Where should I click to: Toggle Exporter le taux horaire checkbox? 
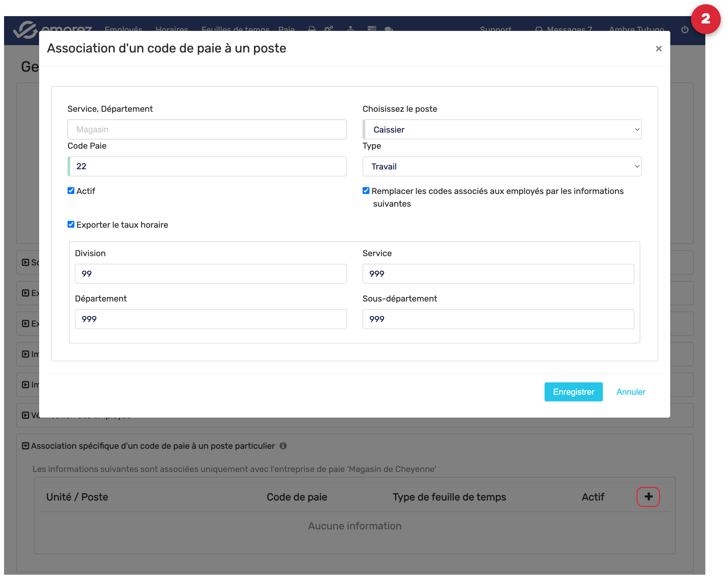click(71, 224)
